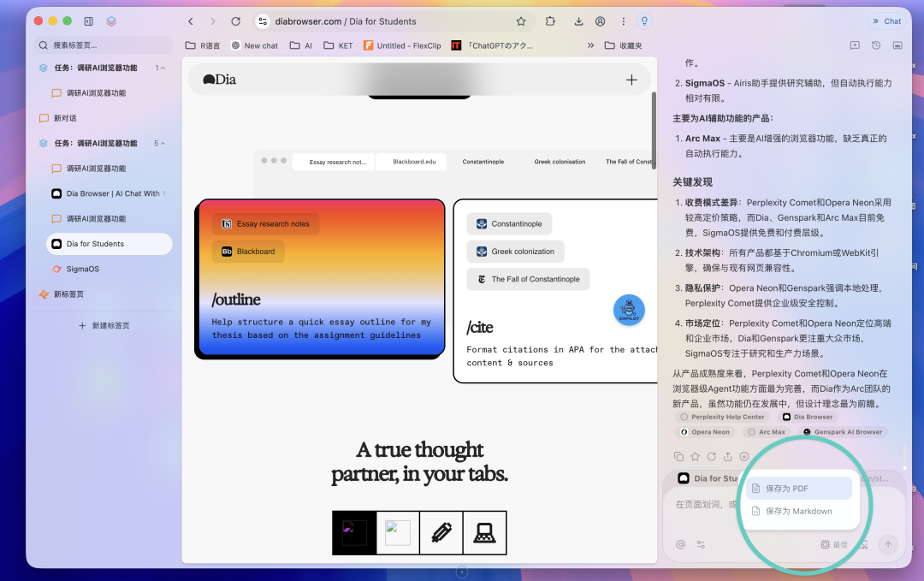Click the Greek colonization chip
The image size is (924, 581).
point(516,252)
